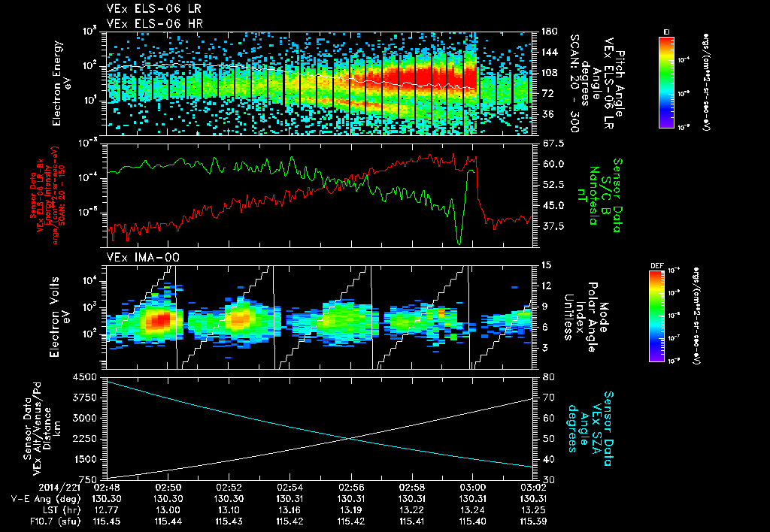Click the 108 pitch angle tick label

[x=549, y=73]
